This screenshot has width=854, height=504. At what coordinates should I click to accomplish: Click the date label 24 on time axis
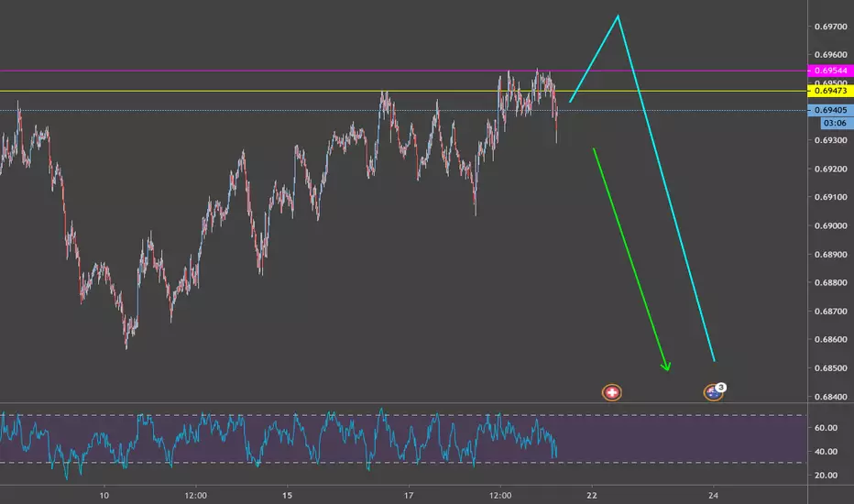(714, 495)
